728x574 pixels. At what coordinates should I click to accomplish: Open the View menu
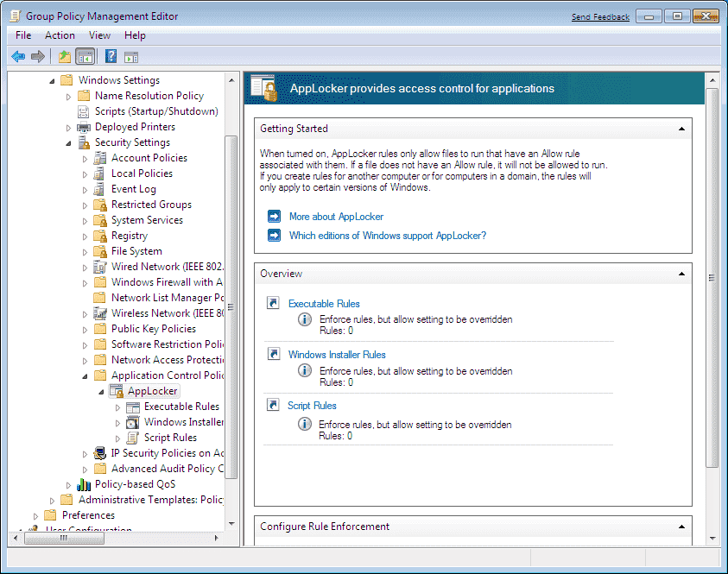point(99,35)
